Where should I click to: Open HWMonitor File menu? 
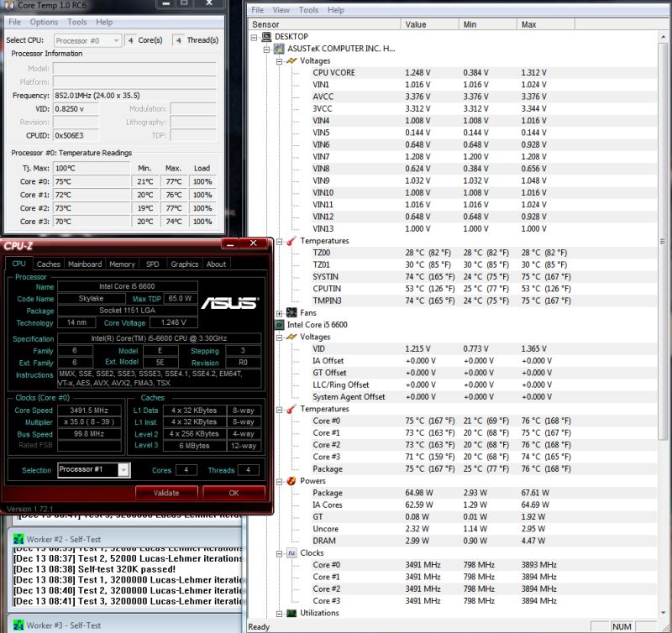(257, 10)
